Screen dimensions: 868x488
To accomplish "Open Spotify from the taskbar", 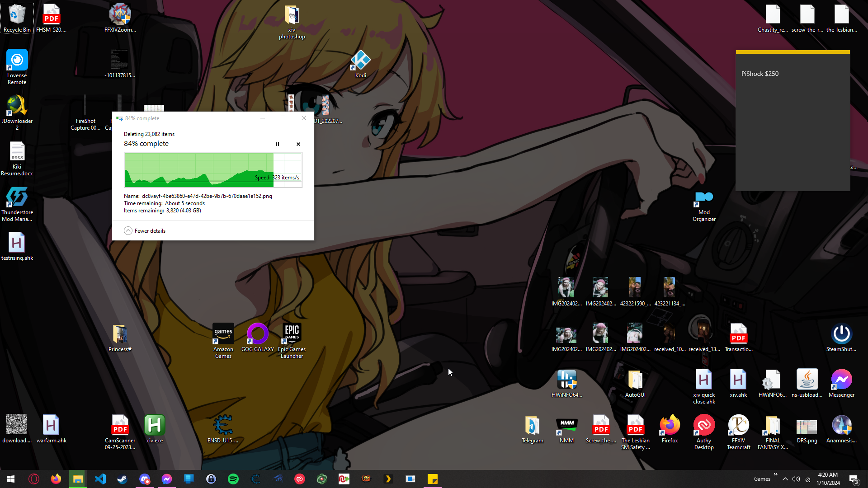I will pos(233,479).
